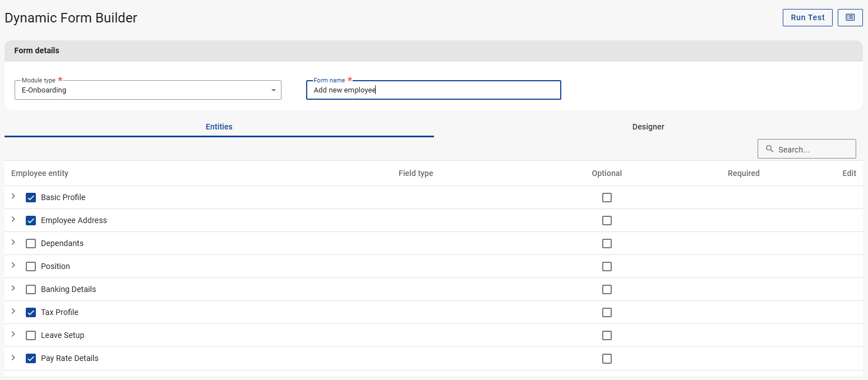
Task: Expand the Basic Profile row chevron
Action: 13,197
